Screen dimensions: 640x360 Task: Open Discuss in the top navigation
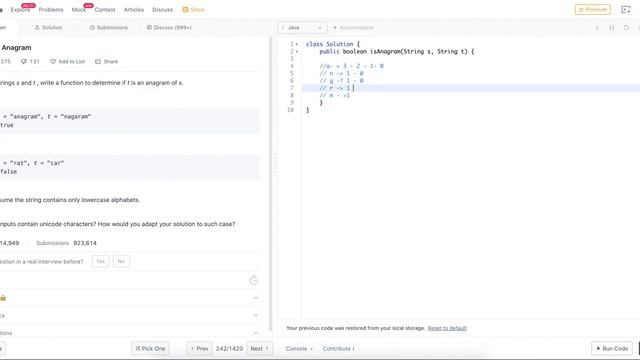pos(162,9)
